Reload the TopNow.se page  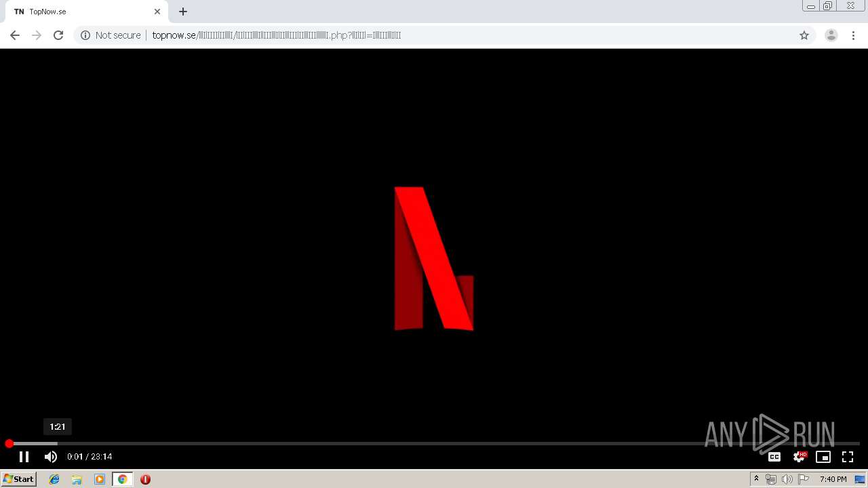pos(58,35)
